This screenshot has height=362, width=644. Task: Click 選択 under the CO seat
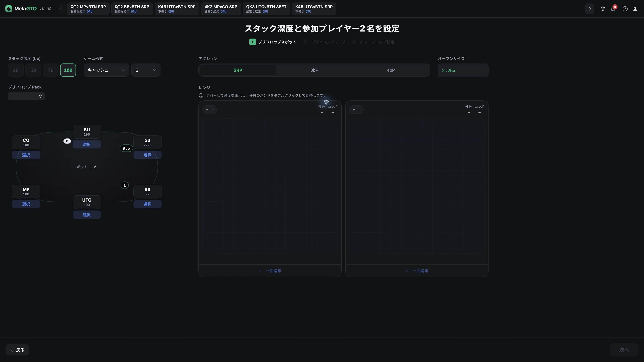point(26,155)
